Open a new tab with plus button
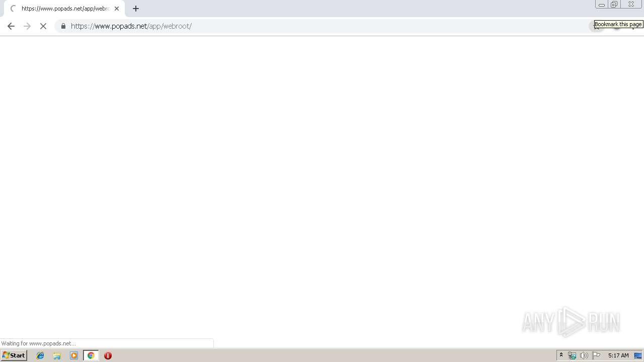The height and width of the screenshot is (362, 644). pos(136,9)
